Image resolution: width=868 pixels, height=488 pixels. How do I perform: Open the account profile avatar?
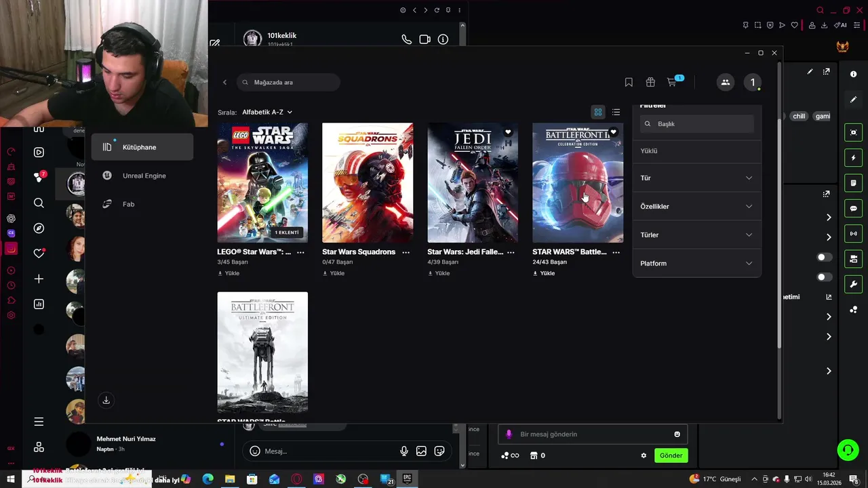752,82
